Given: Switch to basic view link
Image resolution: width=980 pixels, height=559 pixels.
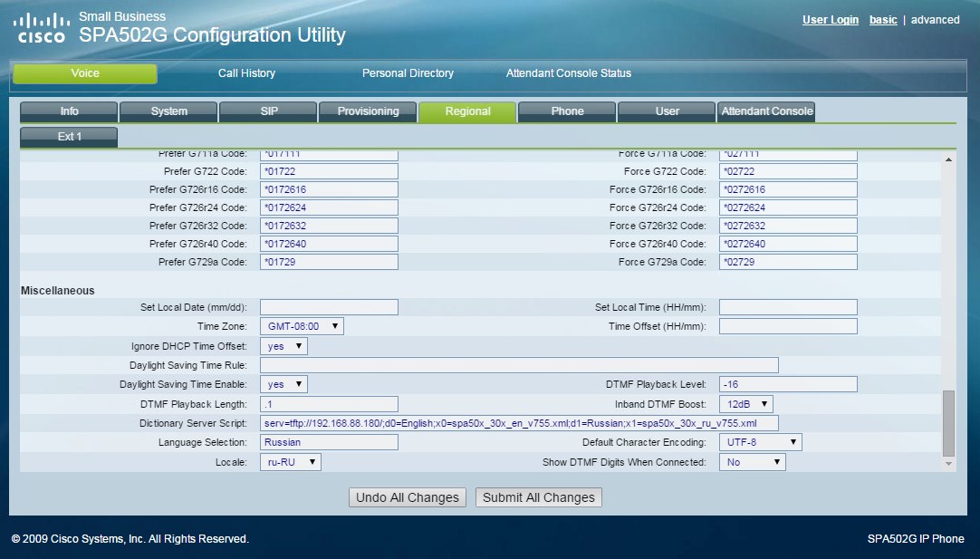Looking at the screenshot, I should 883,20.
